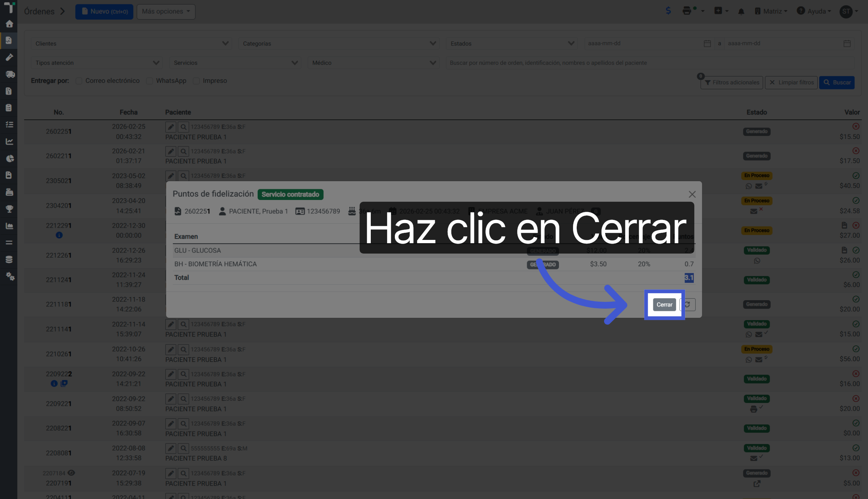Open the database icon in sidebar

tap(9, 259)
